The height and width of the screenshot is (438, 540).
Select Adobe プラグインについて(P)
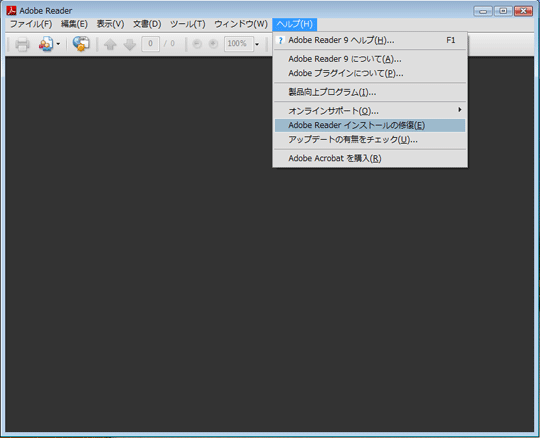pyautogui.click(x=370, y=73)
